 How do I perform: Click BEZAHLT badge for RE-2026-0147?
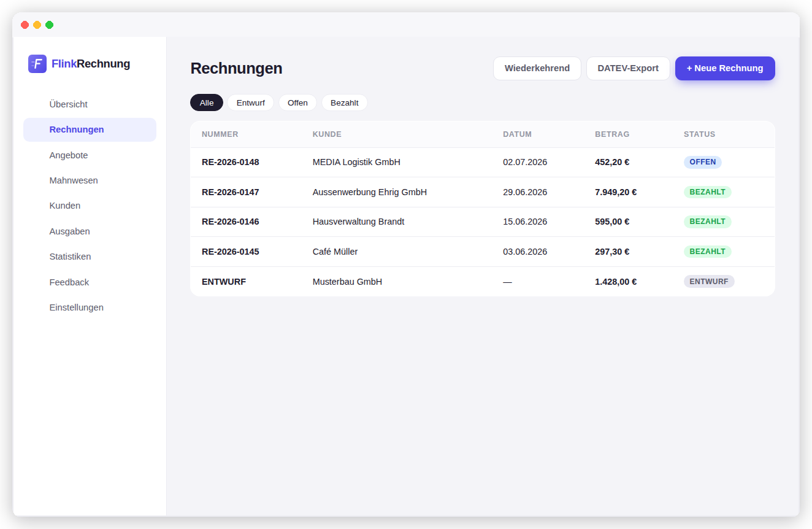coord(708,192)
